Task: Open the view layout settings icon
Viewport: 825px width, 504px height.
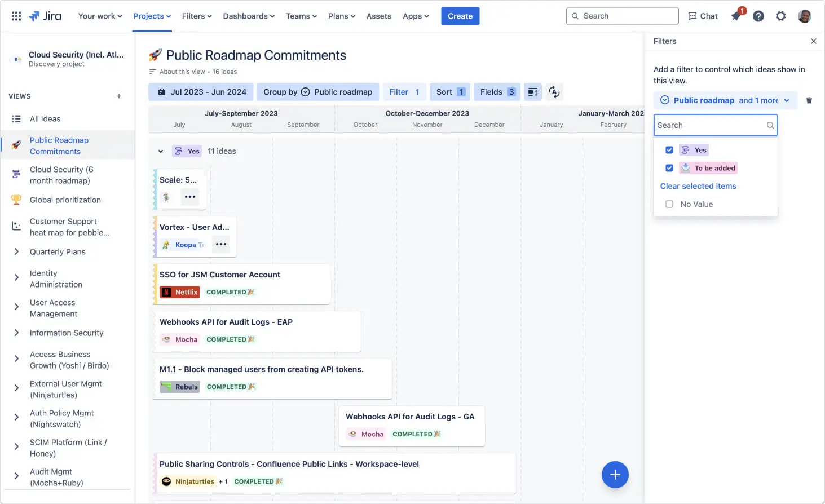Action: pos(532,92)
